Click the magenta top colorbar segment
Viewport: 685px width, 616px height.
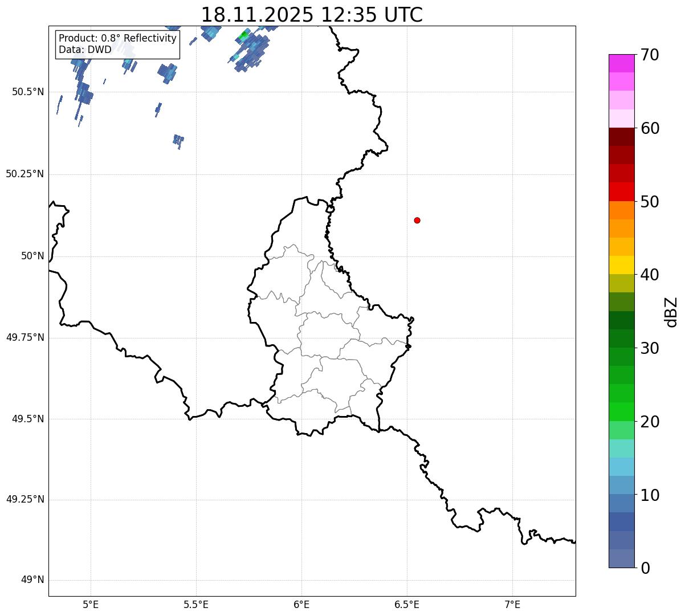coord(622,63)
